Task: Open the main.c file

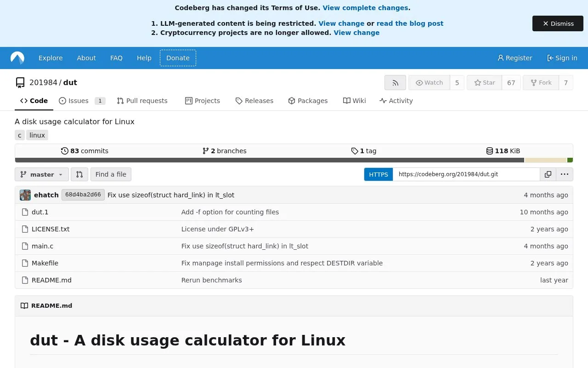Action: [42, 246]
